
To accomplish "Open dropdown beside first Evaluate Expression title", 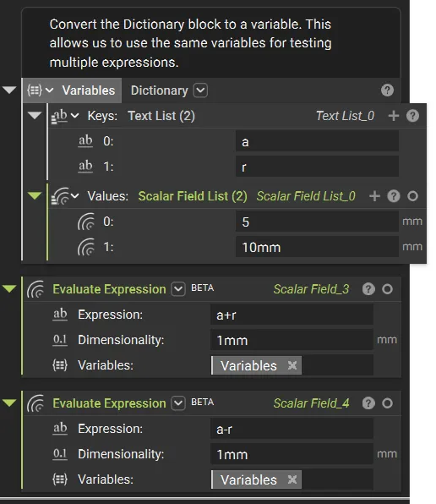I will [x=178, y=289].
